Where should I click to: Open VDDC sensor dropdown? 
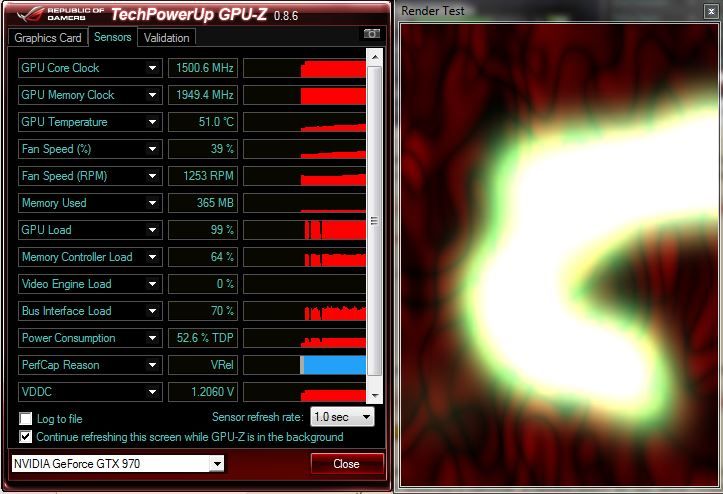pos(152,392)
